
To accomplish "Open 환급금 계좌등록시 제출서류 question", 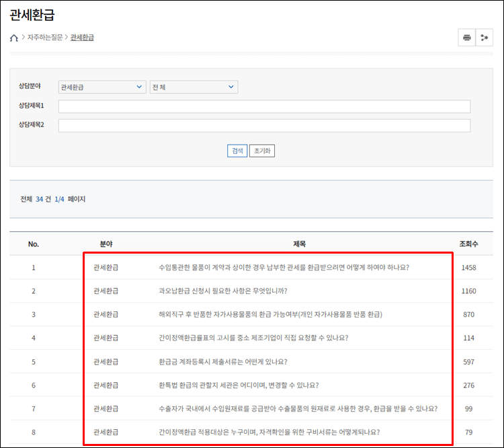I will tap(222, 362).
